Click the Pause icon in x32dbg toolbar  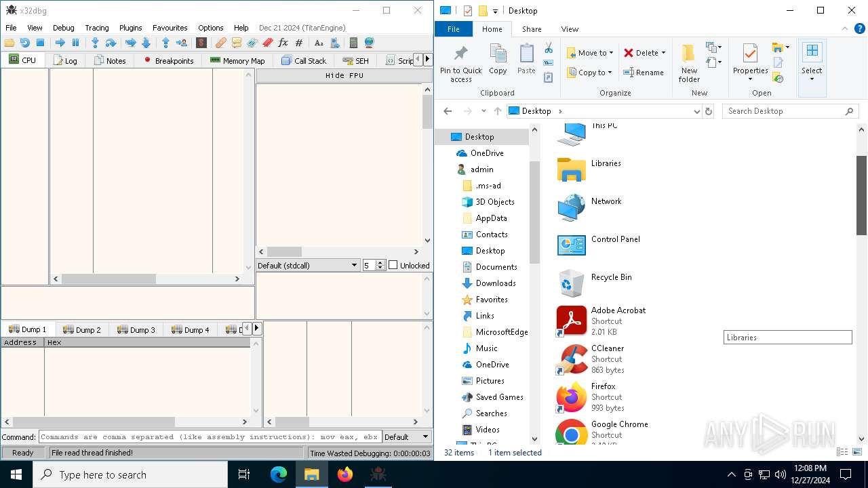pos(75,43)
